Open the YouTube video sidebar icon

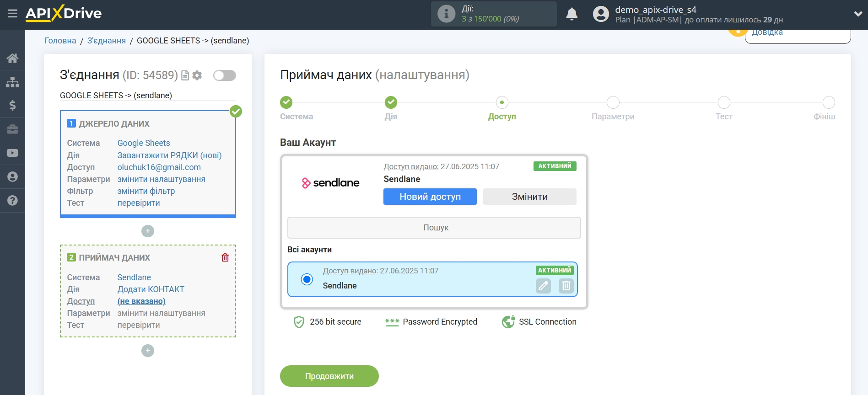(x=12, y=153)
